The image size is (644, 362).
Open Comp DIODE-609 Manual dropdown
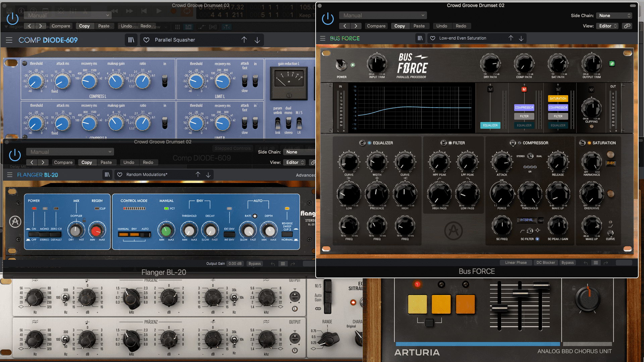coord(67,15)
